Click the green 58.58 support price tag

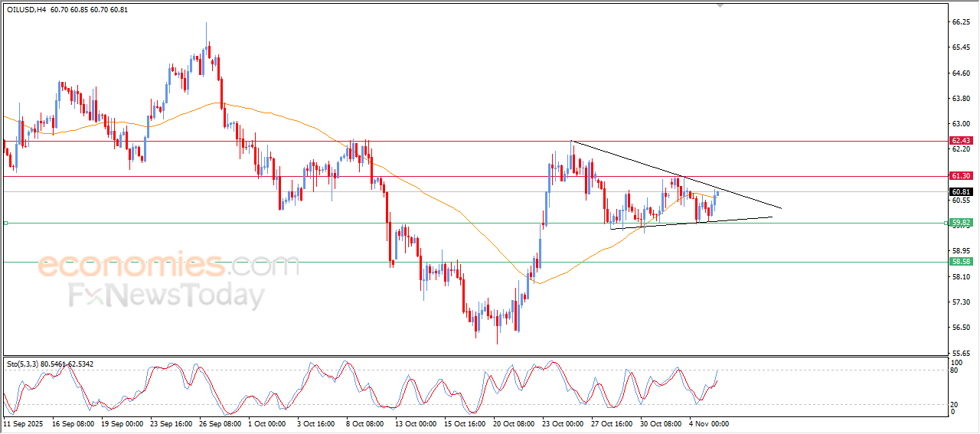(961, 262)
